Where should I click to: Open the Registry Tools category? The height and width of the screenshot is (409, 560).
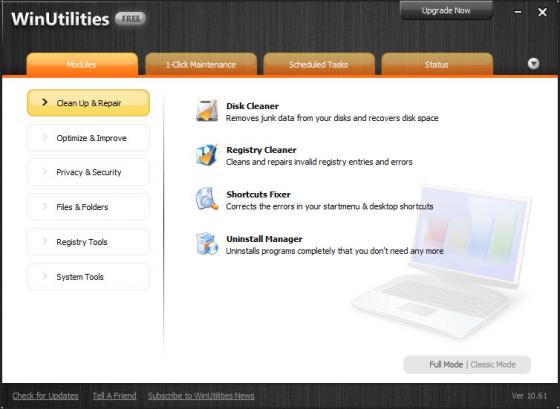[88, 242]
